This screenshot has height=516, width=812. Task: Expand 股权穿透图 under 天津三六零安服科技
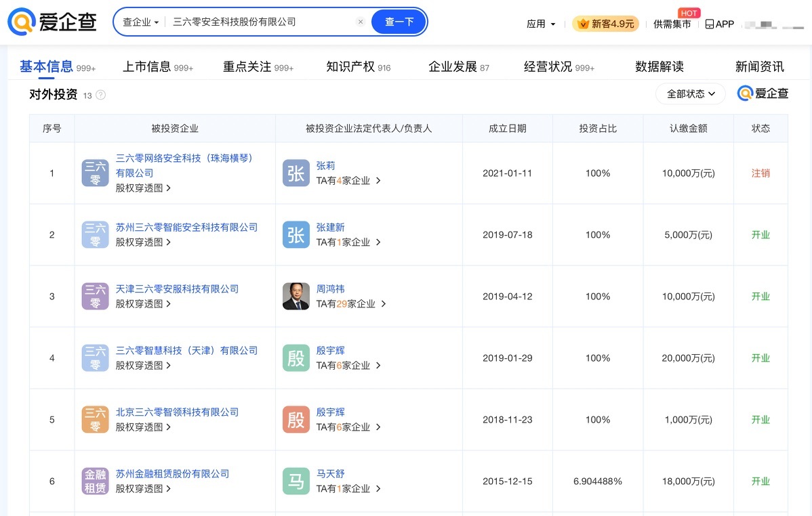[x=143, y=304]
